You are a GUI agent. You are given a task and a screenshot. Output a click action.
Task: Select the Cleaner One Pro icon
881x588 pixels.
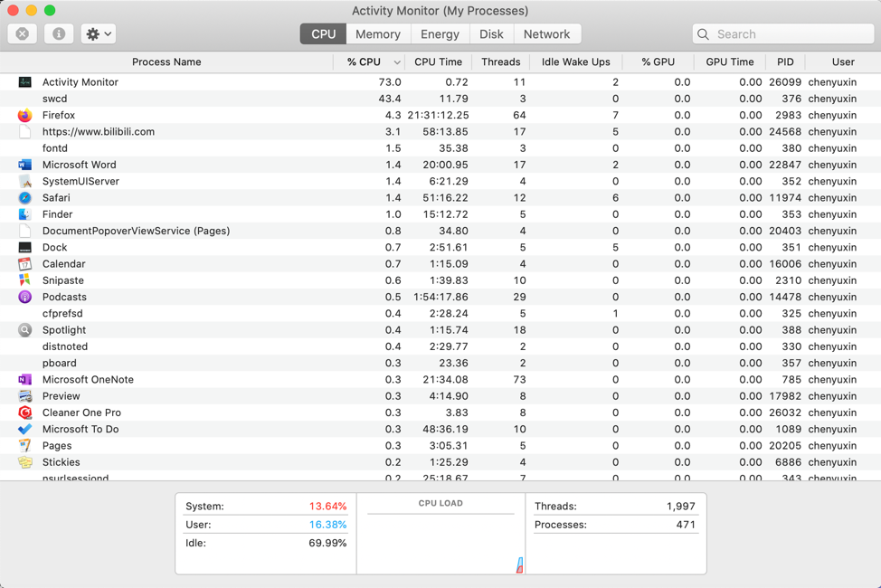(24, 413)
